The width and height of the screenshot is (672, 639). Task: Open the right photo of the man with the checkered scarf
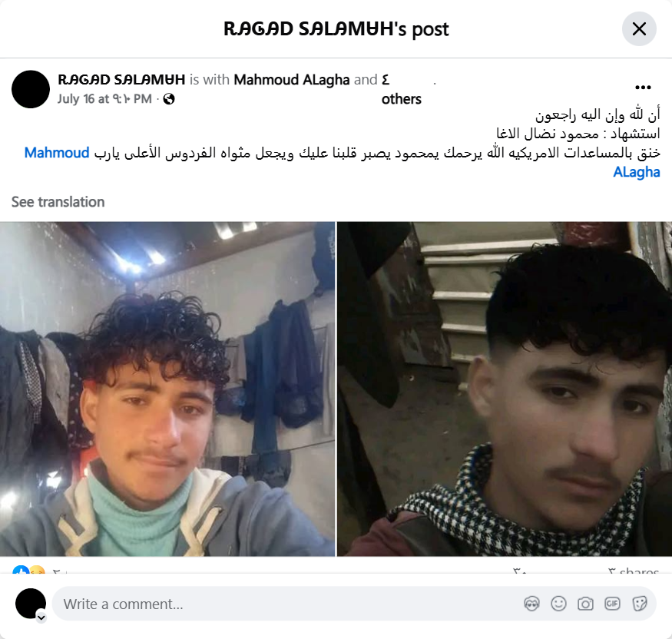tap(505, 389)
